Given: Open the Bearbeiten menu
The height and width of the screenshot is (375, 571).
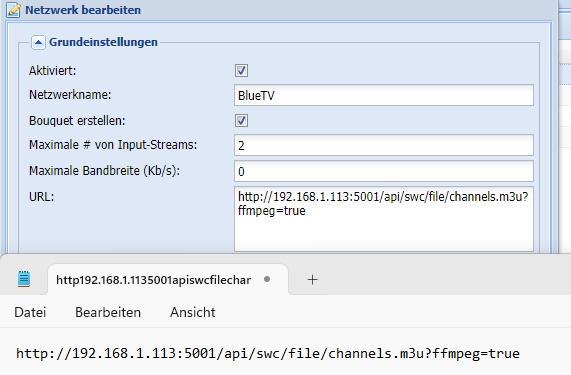Looking at the screenshot, I should coord(108,312).
